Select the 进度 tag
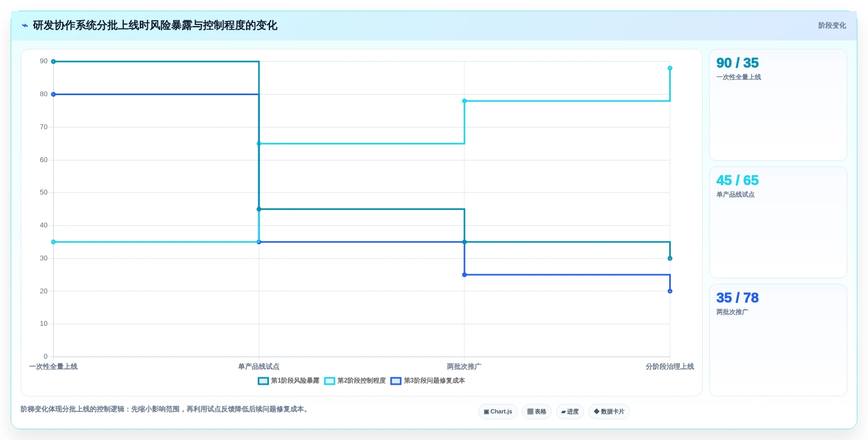The height and width of the screenshot is (440, 868). (570, 412)
